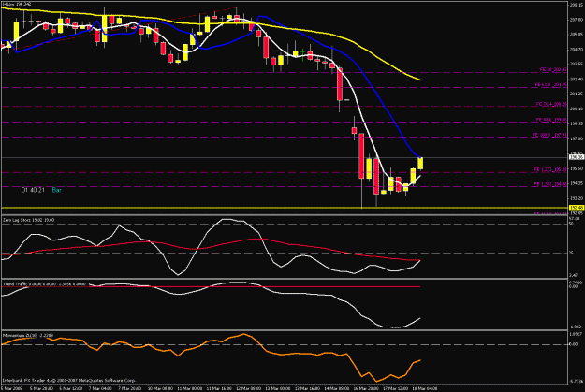
Task: Click the 16 Mar 20:00 time axis label
Action: click(366, 388)
